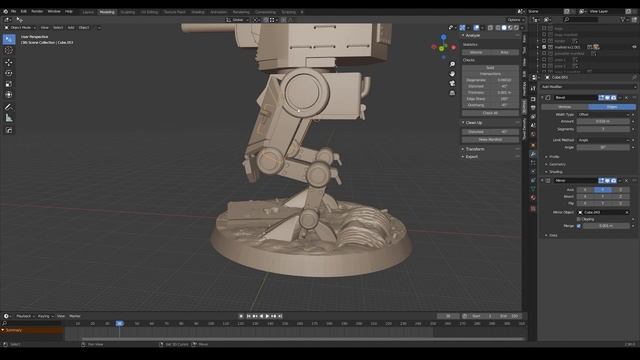Select the Add Cube tool
Image resolution: width=640 pixels, height=360 pixels.
point(9,130)
